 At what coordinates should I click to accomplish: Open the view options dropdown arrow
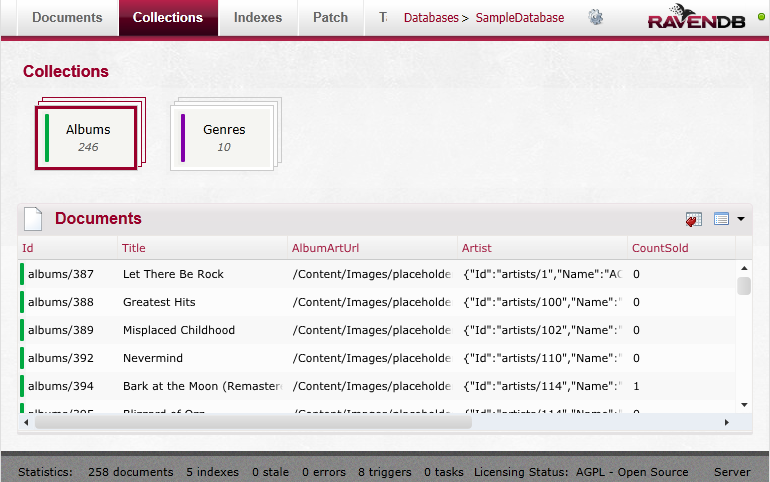[741, 219]
